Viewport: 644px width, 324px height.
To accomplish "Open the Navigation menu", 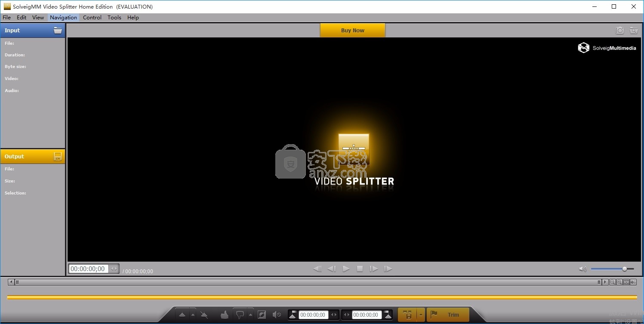I will coord(63,18).
